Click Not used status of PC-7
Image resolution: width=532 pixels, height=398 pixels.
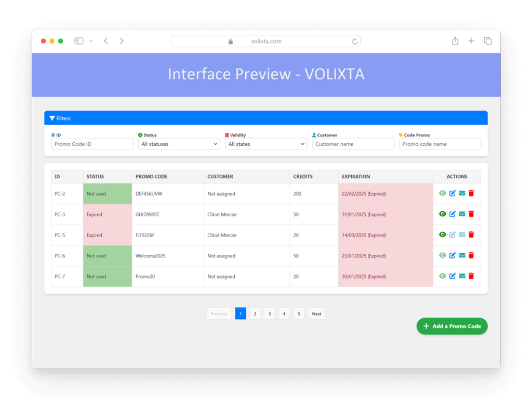click(x=108, y=277)
